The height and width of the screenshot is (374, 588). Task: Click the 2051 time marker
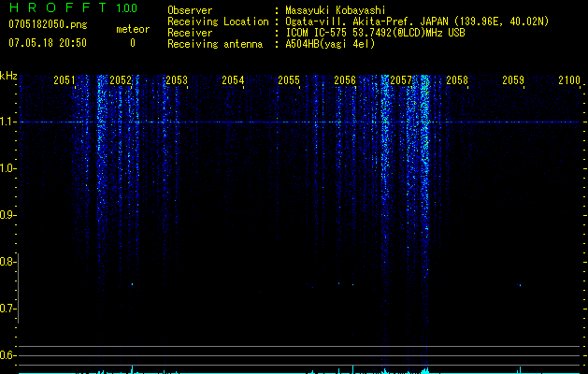point(65,80)
